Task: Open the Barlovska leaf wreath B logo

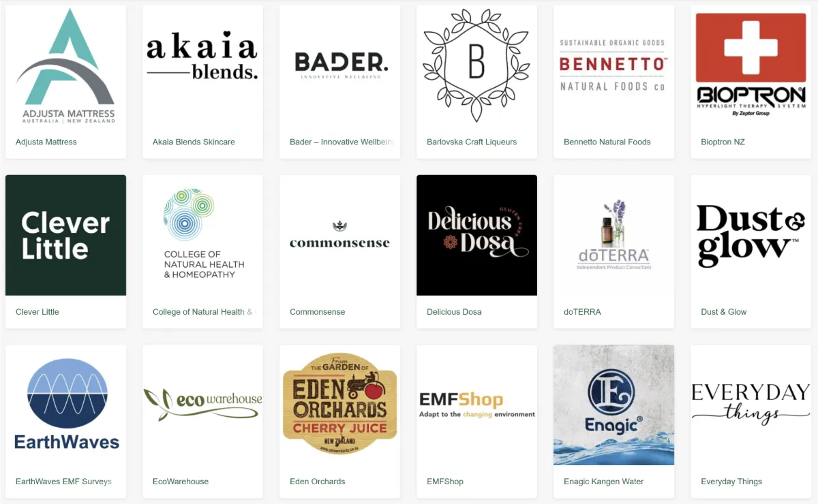Action: (x=476, y=65)
